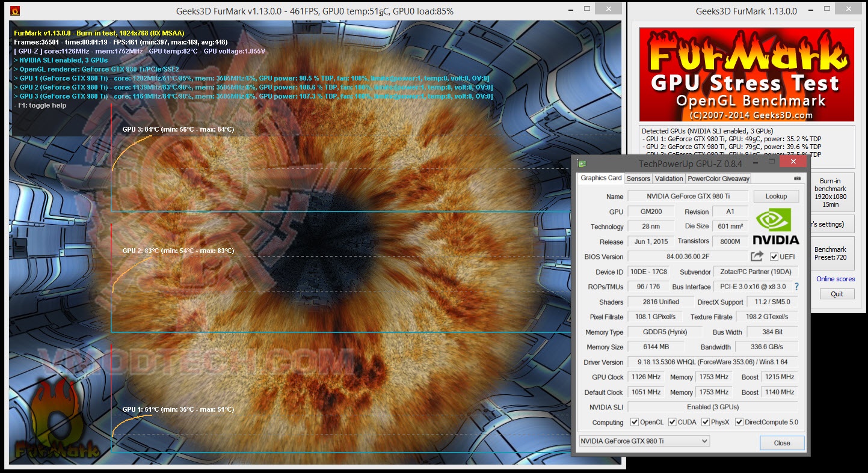
Task: Click the Memory Size value 6144 MB
Action: (656, 347)
